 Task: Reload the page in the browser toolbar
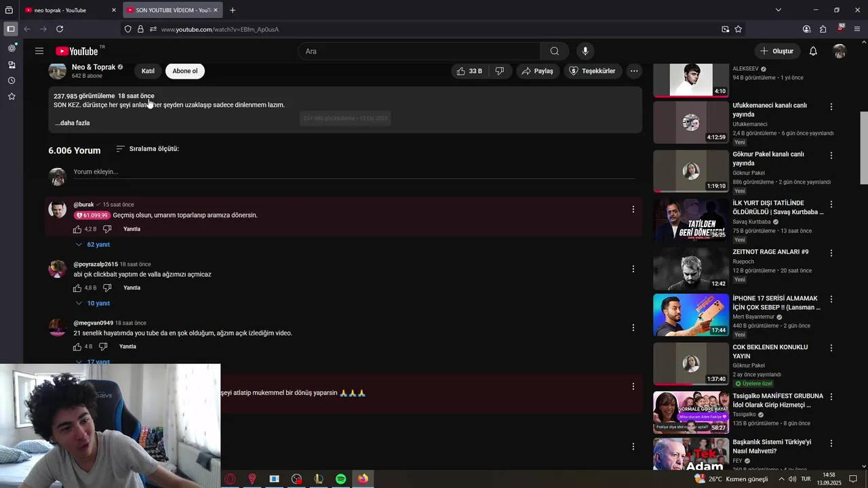(x=60, y=29)
